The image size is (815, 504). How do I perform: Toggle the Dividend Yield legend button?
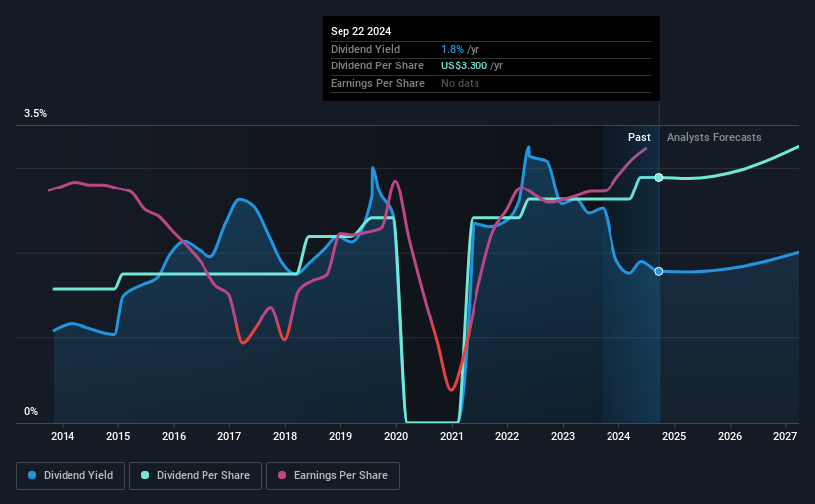[70, 476]
